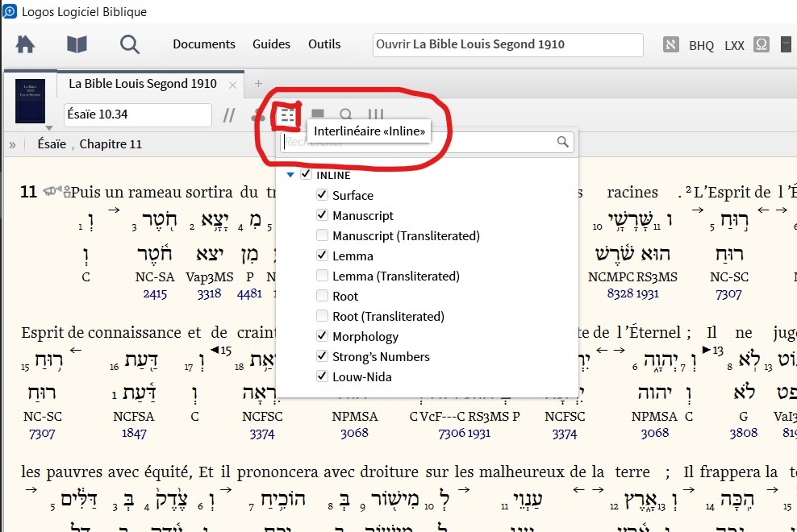The image size is (797, 532).
Task: Open Strong's number 3808
Action: (744, 433)
